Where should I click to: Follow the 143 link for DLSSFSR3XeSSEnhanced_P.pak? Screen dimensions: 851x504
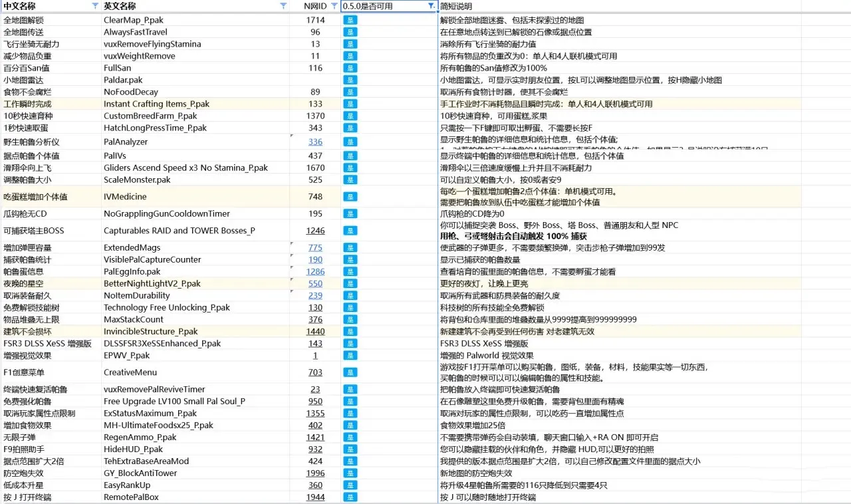click(315, 343)
